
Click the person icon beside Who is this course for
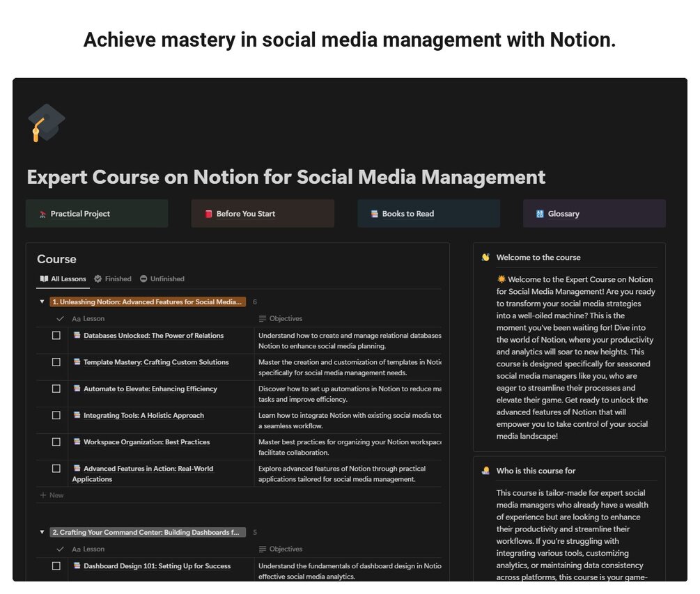pyautogui.click(x=485, y=471)
